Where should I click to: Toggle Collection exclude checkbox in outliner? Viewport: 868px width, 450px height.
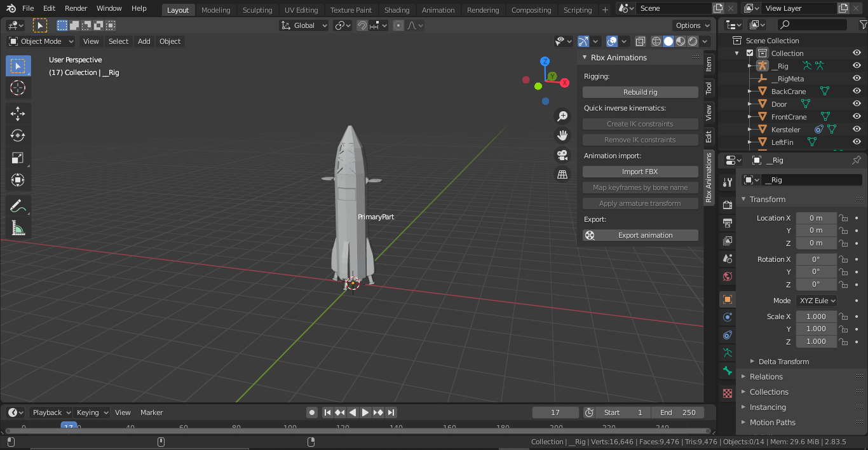(x=750, y=53)
